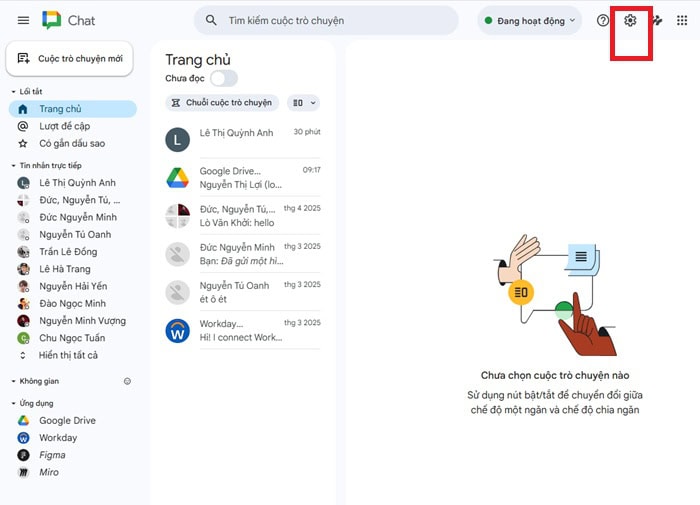Image resolution: width=700 pixels, height=505 pixels.
Task: Click the Gemini sparkle icon
Action: point(657,20)
